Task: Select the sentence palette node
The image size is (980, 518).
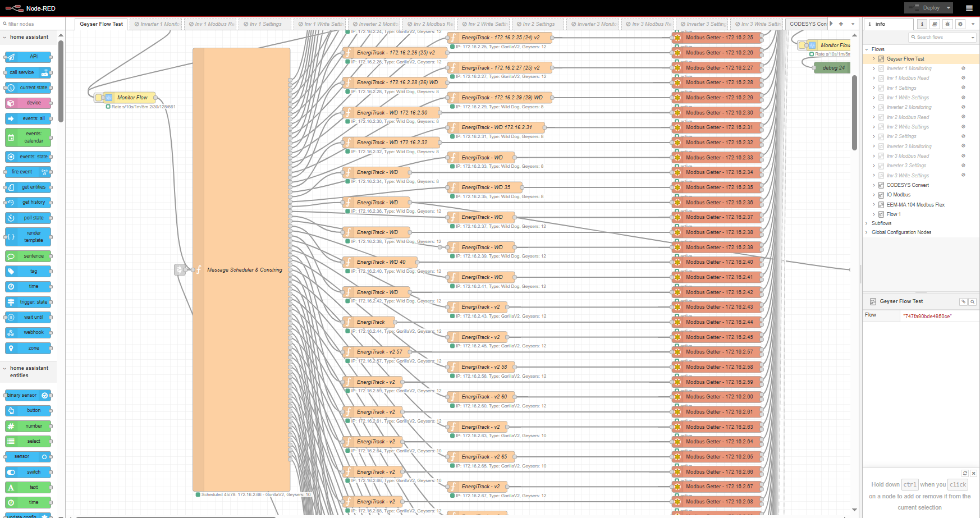Action: pyautogui.click(x=28, y=256)
